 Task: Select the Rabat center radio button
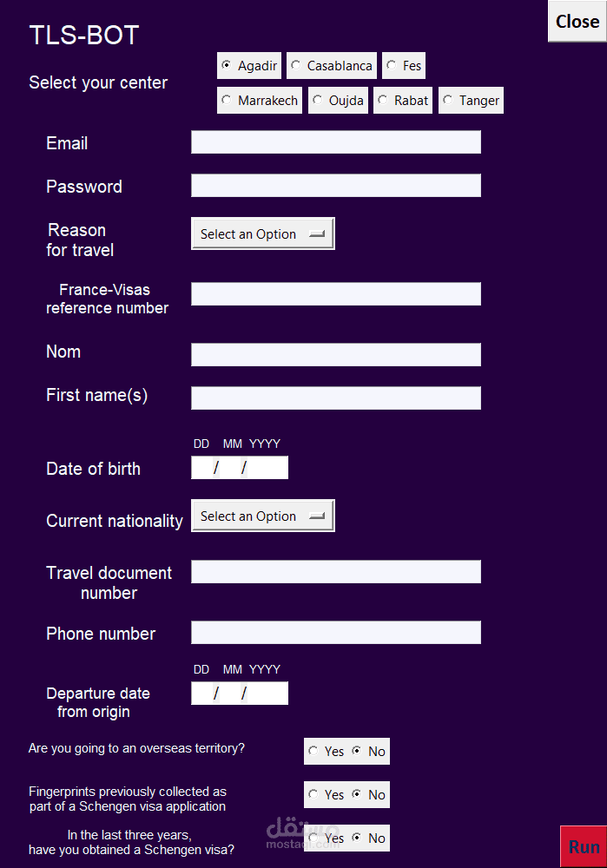tap(383, 101)
